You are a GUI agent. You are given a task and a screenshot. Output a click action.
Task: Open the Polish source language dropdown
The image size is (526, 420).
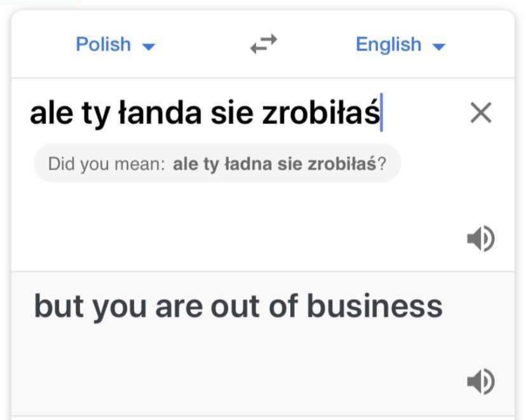click(x=116, y=44)
